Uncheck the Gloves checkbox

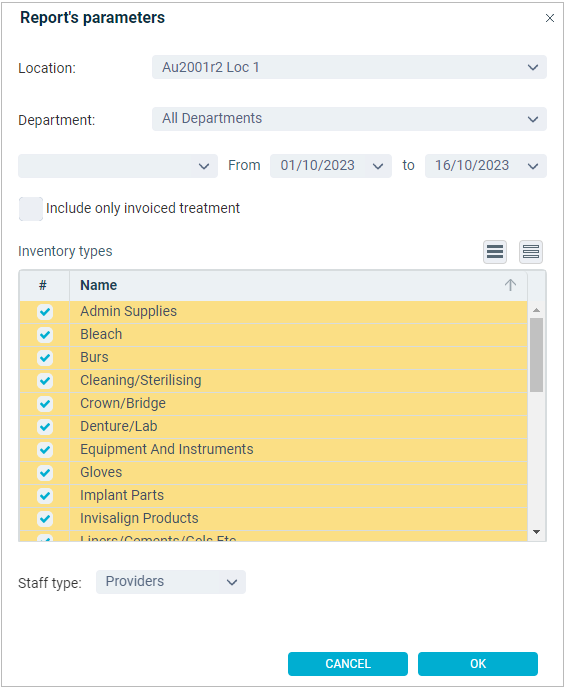[x=45, y=473]
